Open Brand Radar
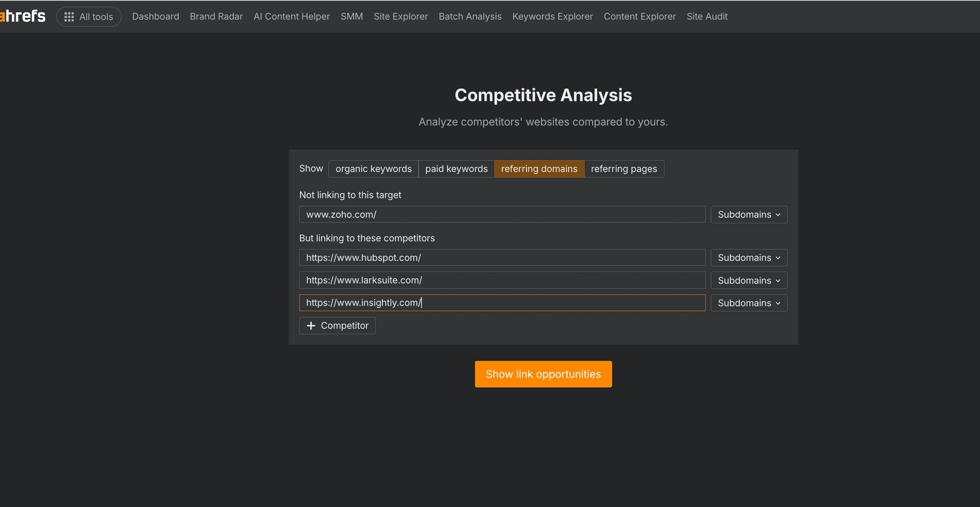Viewport: 980px width, 507px height. pyautogui.click(x=216, y=16)
